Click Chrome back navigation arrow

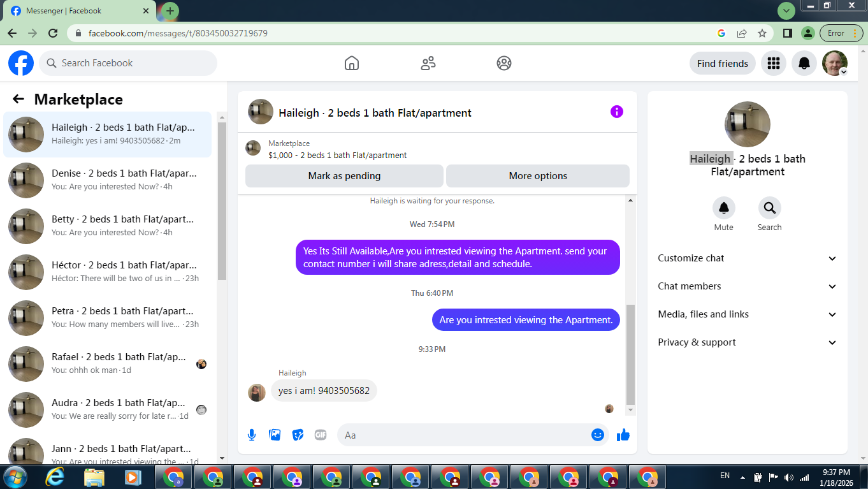[12, 33]
